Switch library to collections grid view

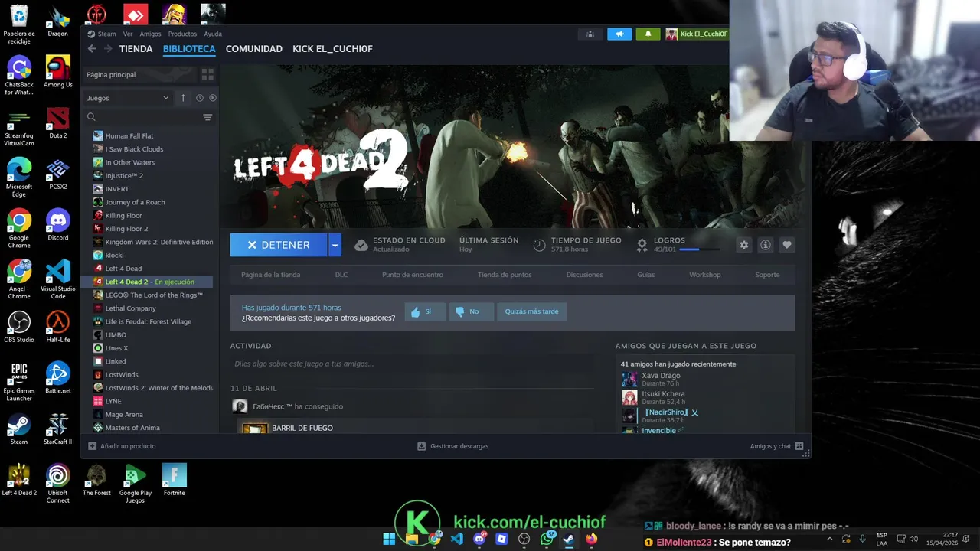207,74
